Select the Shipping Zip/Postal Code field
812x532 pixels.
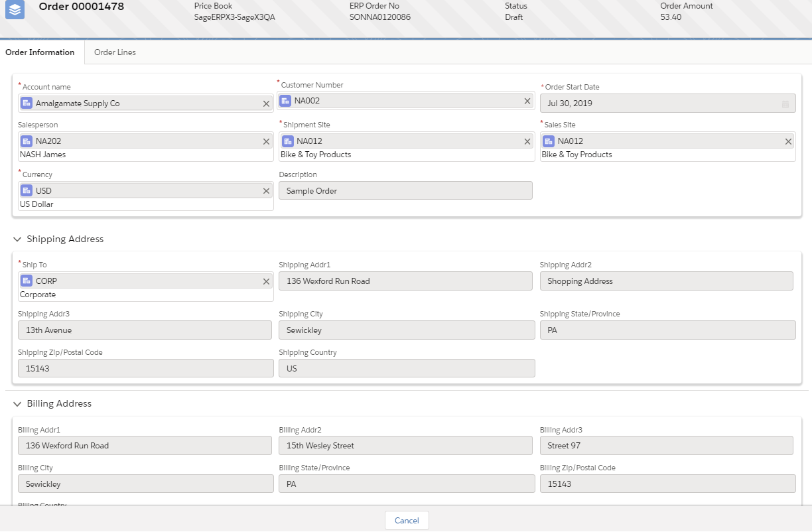pyautogui.click(x=145, y=369)
